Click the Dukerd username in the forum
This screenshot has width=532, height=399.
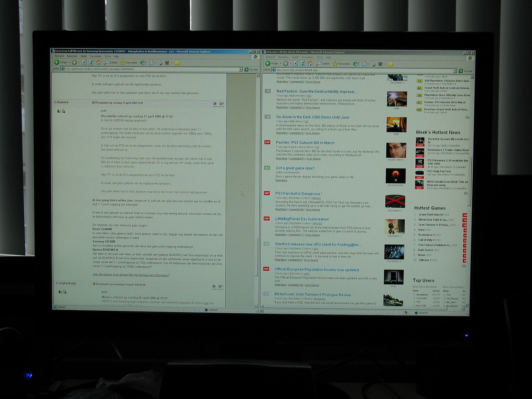[x=63, y=102]
